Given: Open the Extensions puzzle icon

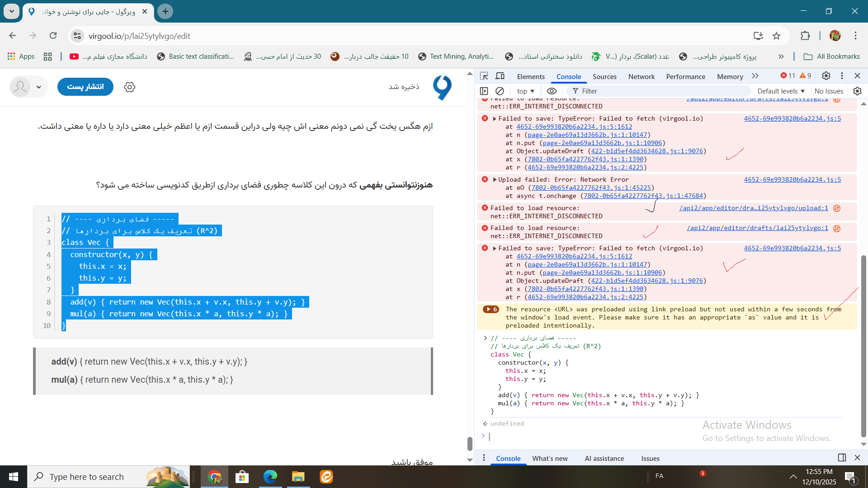Looking at the screenshot, I should tap(805, 36).
